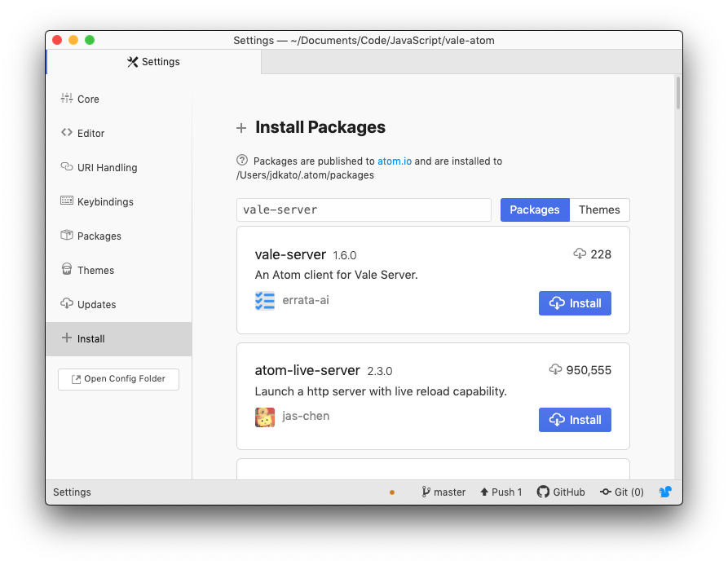Click the GitHub octocat status icon
The height and width of the screenshot is (565, 728).
point(544,492)
